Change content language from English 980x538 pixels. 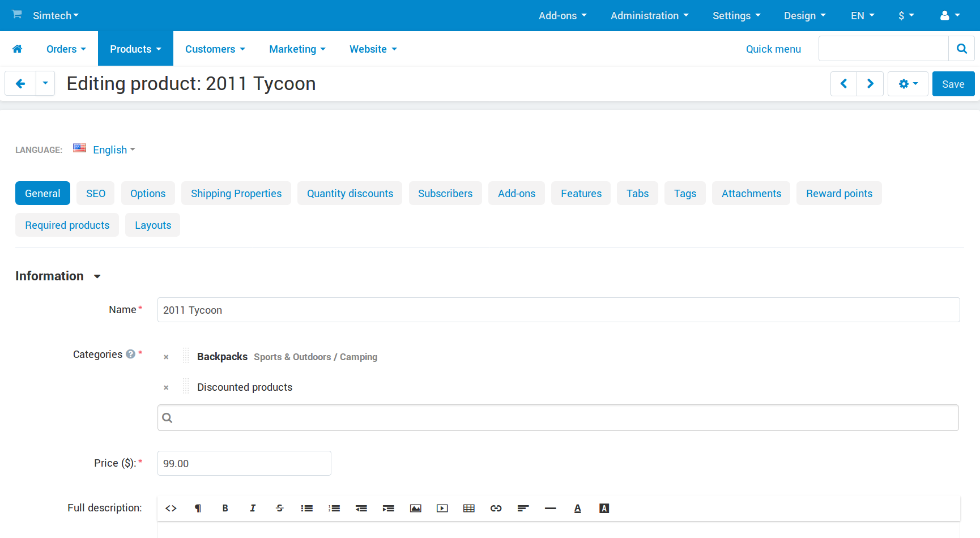point(114,150)
